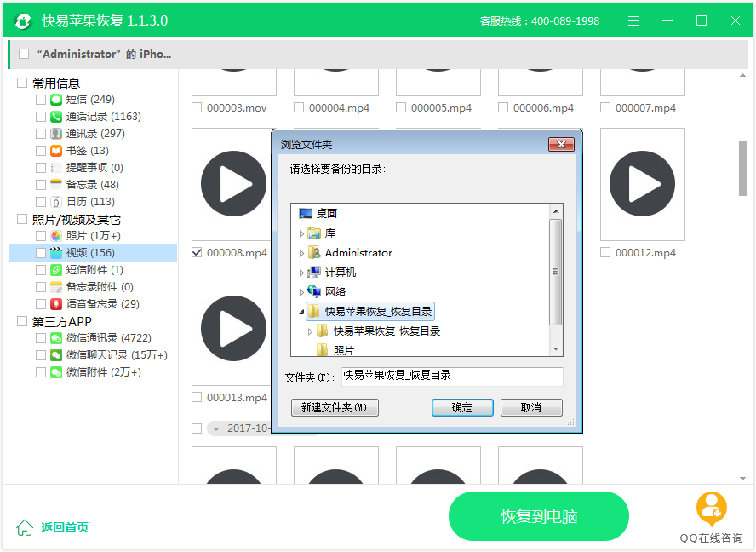The image size is (756, 552).
Task: Open the 000012.mp4 video thumbnail
Action: coord(642,184)
